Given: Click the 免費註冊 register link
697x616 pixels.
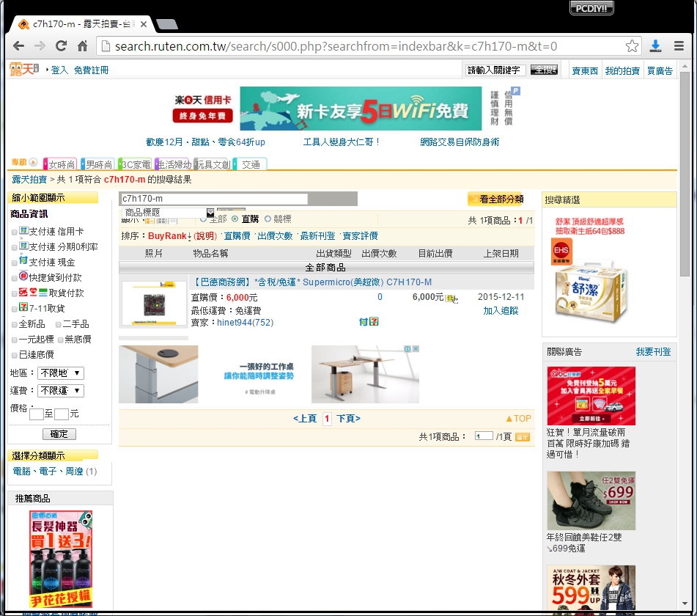Looking at the screenshot, I should (91, 70).
